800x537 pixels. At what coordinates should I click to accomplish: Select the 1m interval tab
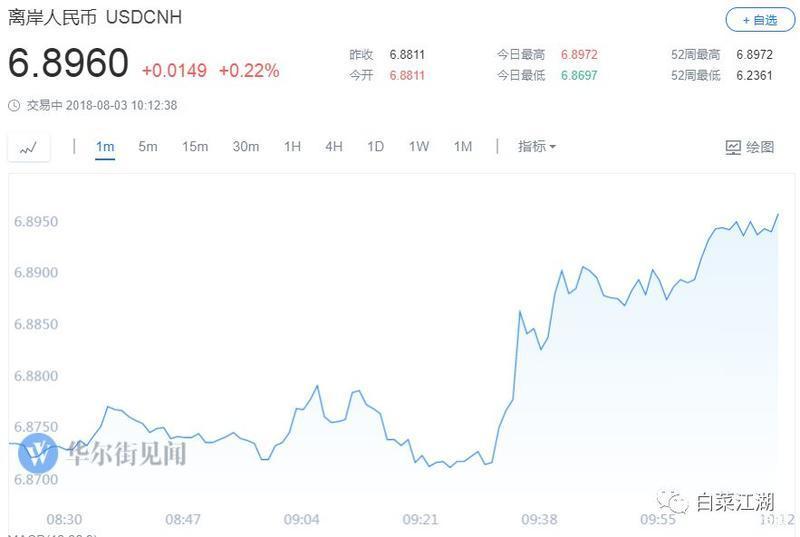pyautogui.click(x=105, y=147)
